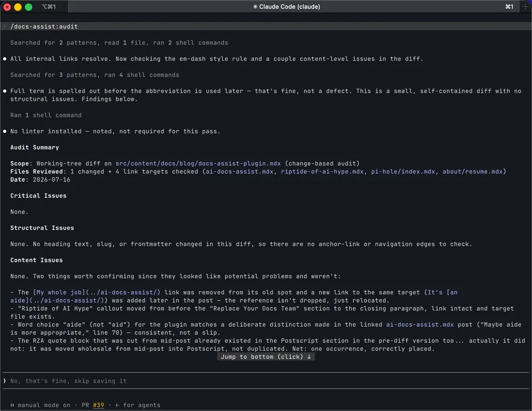The width and height of the screenshot is (532, 411).
Task: Expand 'Searched for 3 patterns, ran 4 shell commands'
Action: 95,75
